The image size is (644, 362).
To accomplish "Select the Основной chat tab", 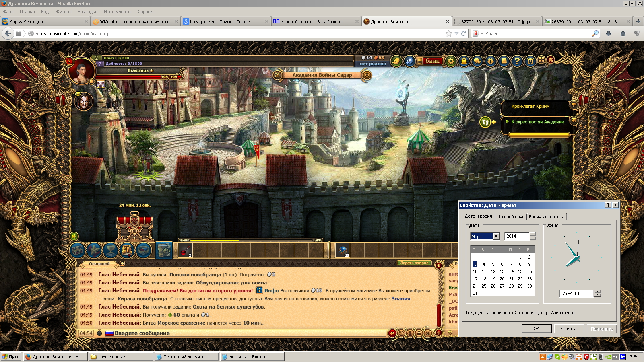I will point(99,264).
